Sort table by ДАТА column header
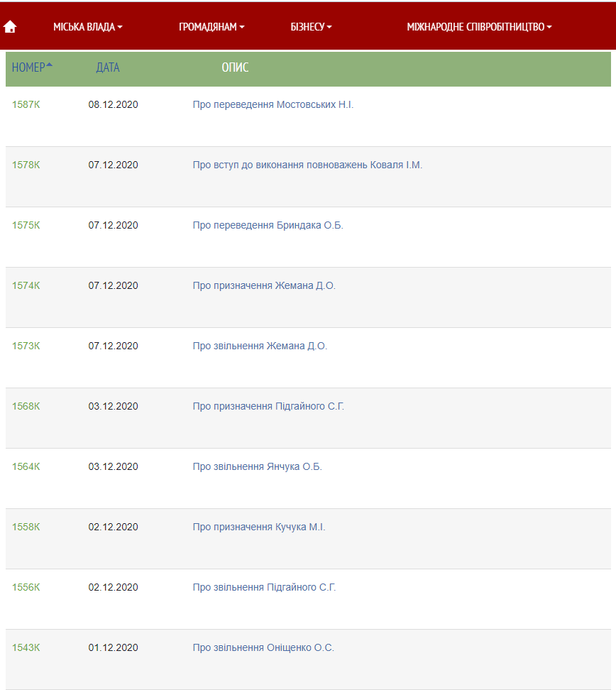Image resolution: width=616 pixels, height=690 pixels. (x=108, y=67)
